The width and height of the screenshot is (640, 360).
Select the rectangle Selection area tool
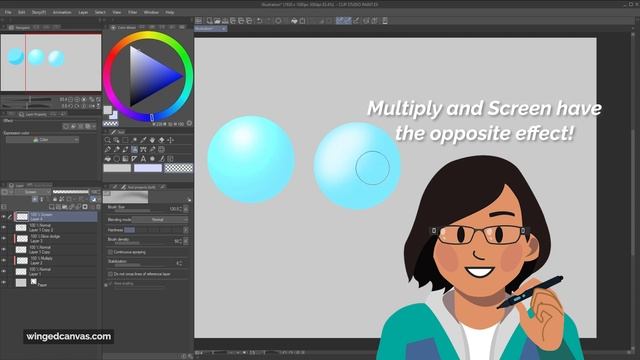click(126, 140)
